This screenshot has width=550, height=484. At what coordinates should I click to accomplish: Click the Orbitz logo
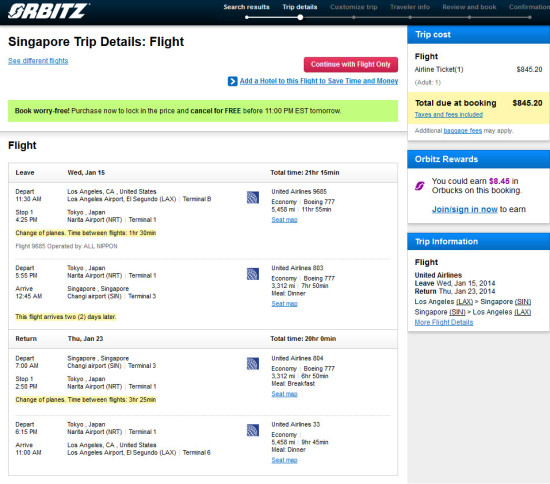click(x=48, y=11)
